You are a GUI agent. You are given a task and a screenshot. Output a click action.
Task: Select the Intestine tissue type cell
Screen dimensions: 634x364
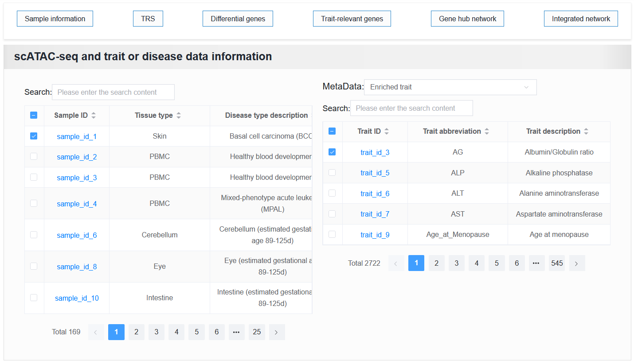tap(160, 298)
